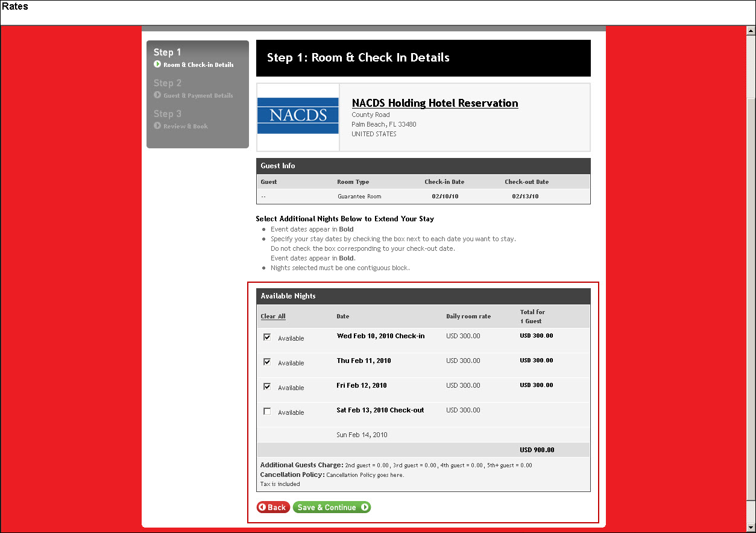
Task: Click the scrollbar down arrow
Action: 751,528
